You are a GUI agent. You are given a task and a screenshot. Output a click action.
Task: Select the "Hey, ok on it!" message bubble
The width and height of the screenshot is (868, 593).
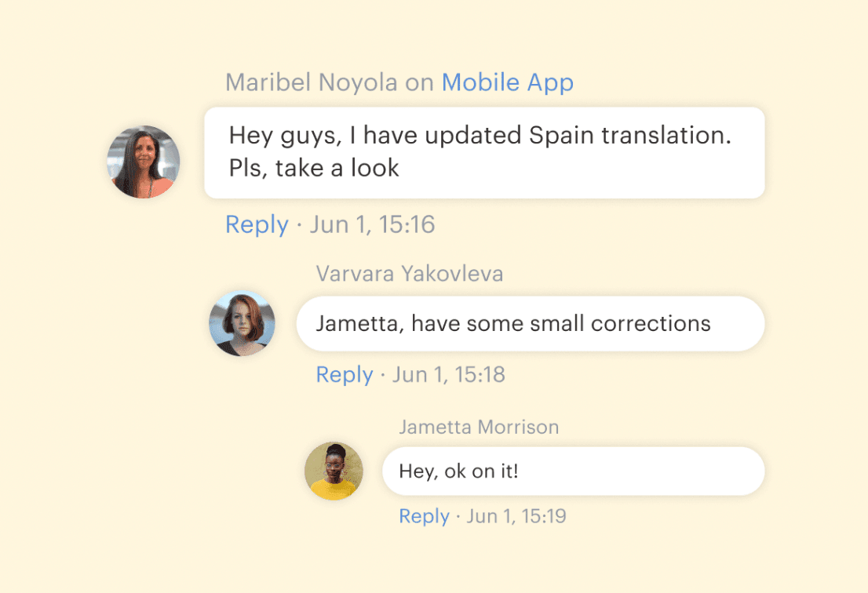point(573,471)
